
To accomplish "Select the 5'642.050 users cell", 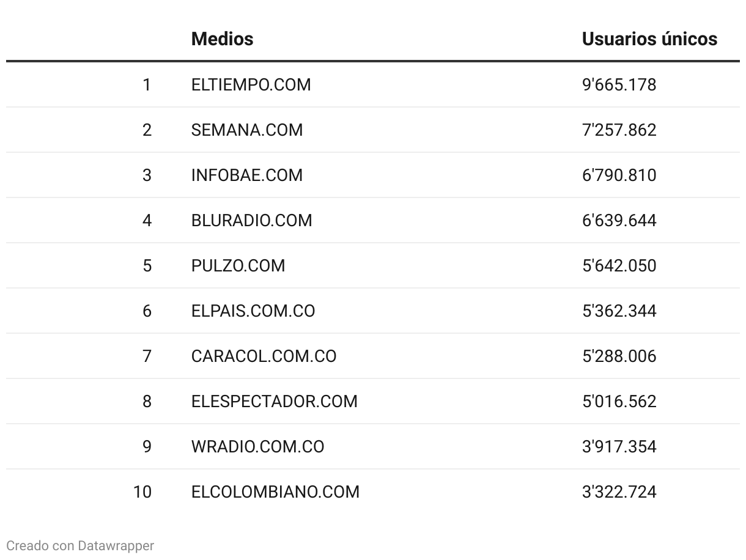I will (619, 265).
